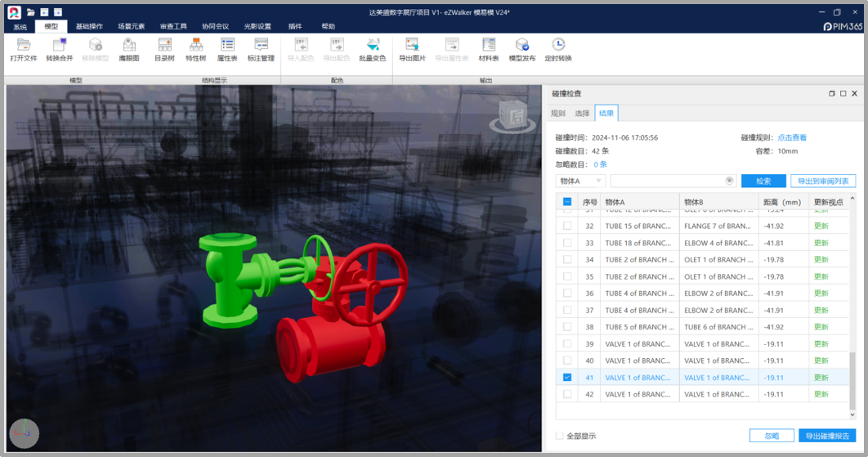Float the 碰撞检查 panel via dock icon

pyautogui.click(x=831, y=94)
